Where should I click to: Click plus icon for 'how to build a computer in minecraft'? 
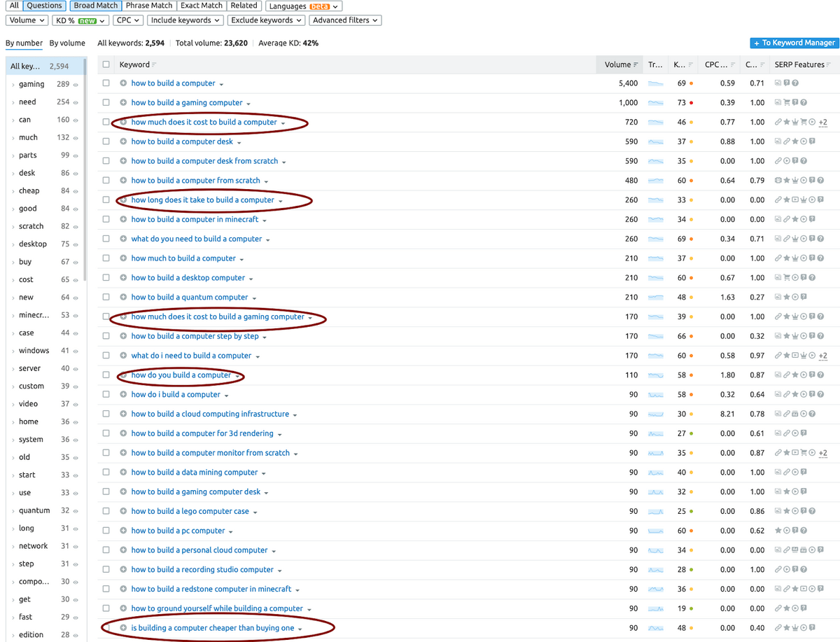point(123,219)
